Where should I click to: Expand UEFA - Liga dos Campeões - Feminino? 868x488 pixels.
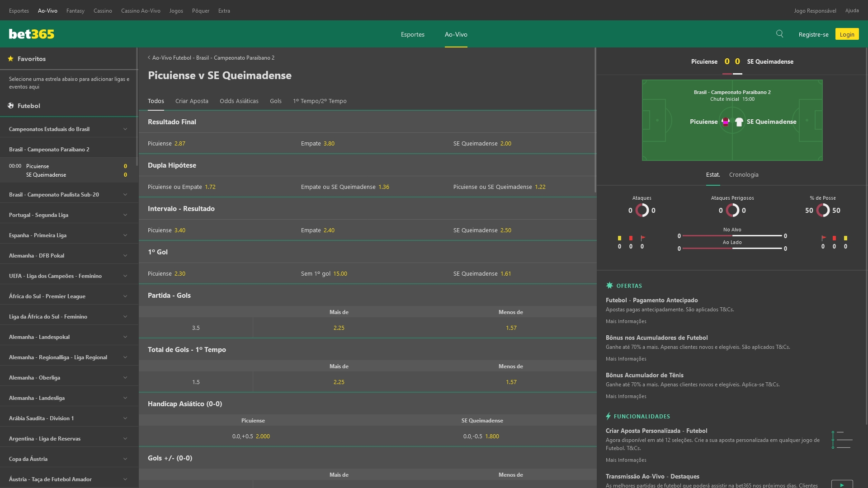pos(69,276)
